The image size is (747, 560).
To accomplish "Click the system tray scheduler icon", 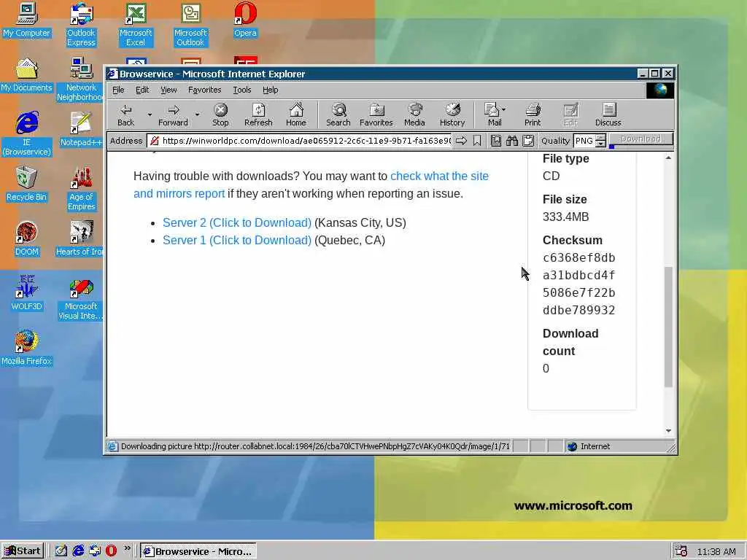I will (681, 551).
